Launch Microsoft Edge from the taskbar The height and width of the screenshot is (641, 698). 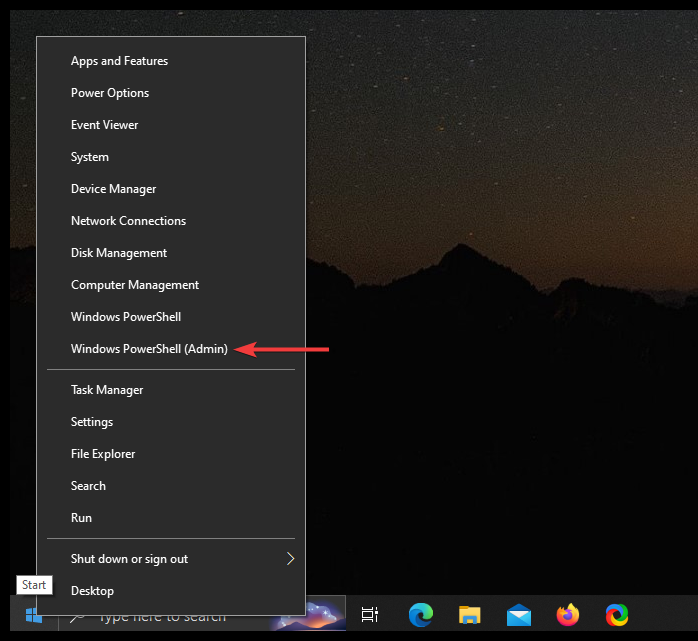[421, 615]
